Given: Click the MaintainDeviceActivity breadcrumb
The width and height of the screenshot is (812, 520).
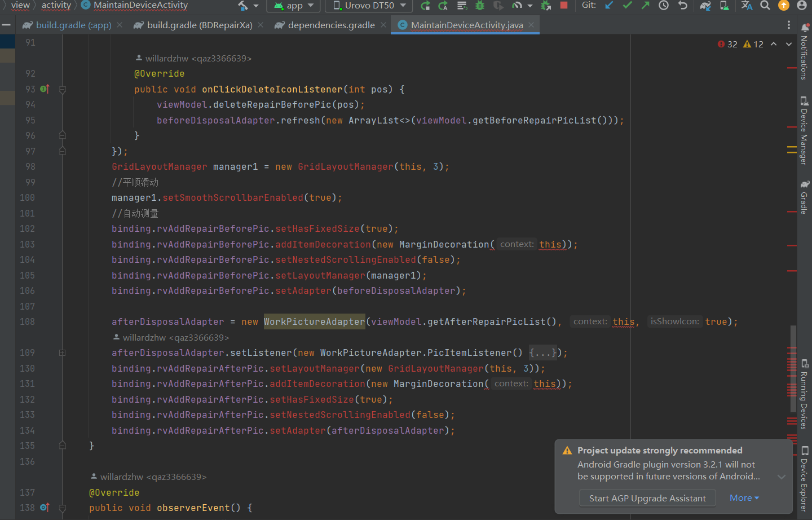Looking at the screenshot, I should coord(135,5).
